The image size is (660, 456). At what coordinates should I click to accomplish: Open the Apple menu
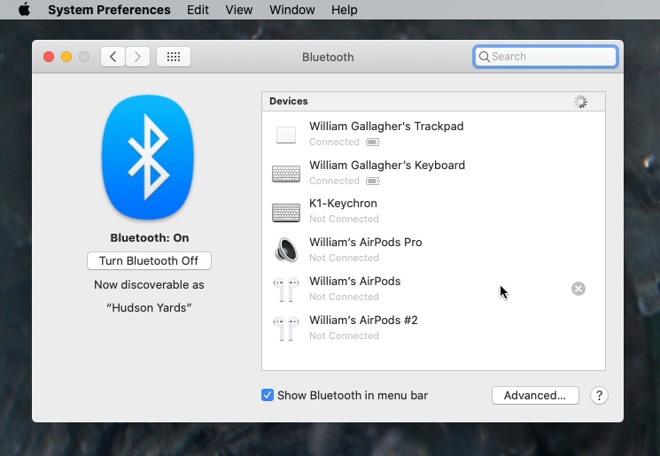pos(24,9)
